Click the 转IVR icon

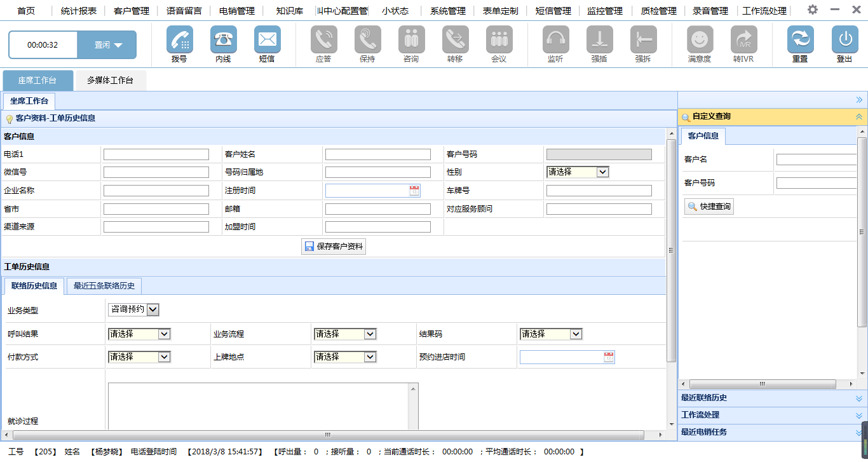tap(743, 39)
